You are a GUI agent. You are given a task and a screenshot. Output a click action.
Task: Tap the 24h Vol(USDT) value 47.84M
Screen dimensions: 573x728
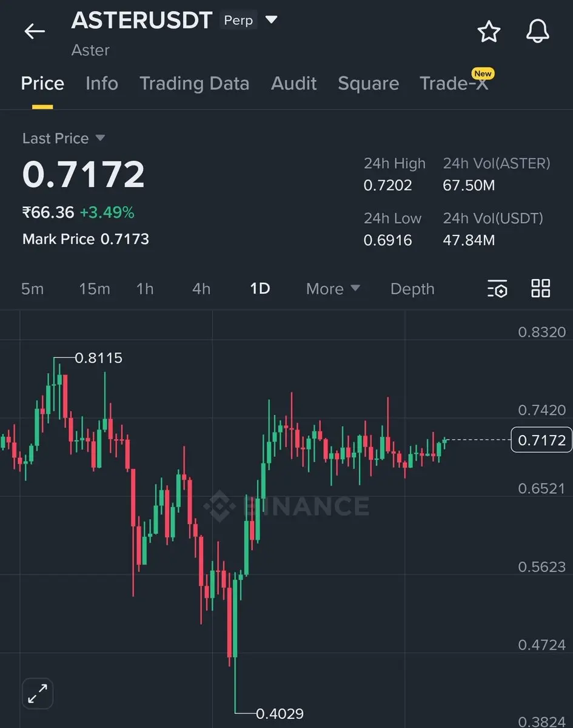(469, 240)
